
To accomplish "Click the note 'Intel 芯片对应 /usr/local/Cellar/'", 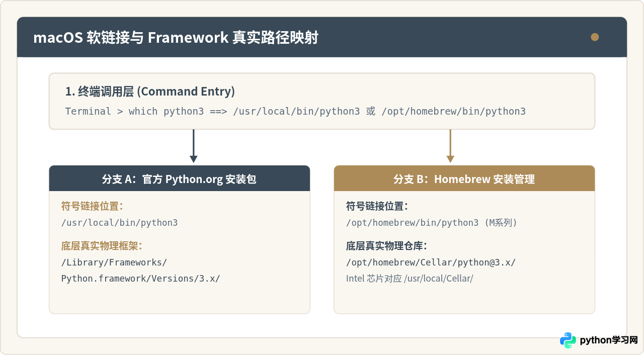I will click(x=410, y=278).
